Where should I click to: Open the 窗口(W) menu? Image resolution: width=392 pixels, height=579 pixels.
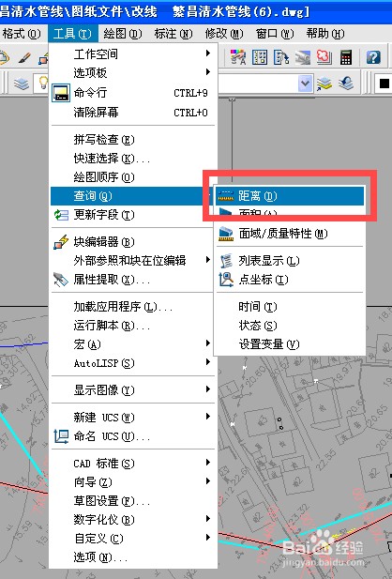pos(275,34)
